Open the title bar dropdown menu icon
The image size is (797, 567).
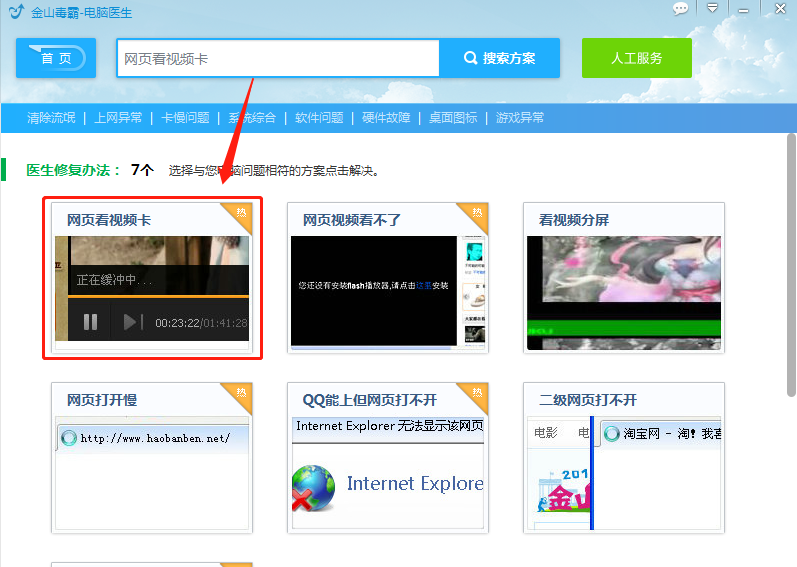pyautogui.click(x=713, y=8)
